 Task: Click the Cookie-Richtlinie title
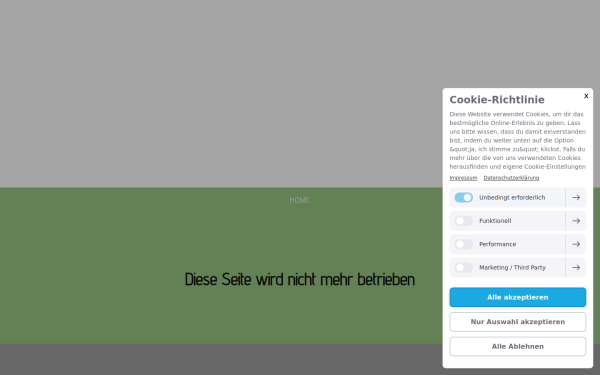point(497,100)
